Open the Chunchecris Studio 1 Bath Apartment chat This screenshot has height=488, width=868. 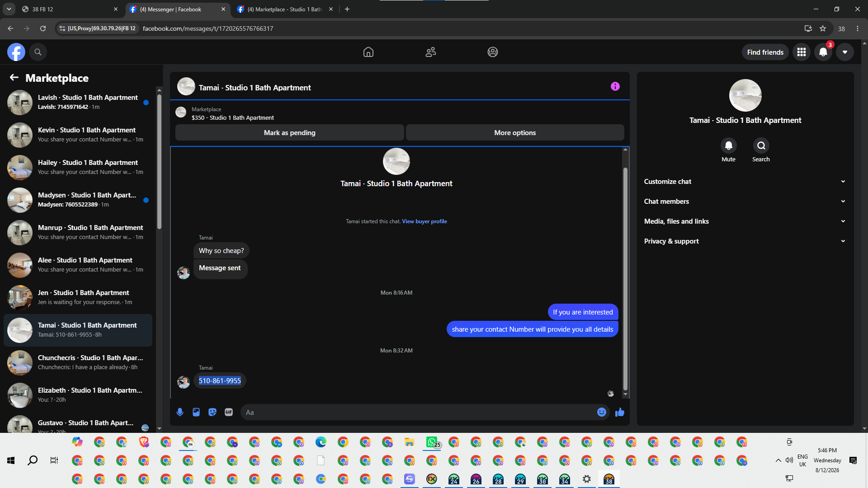[78, 362]
